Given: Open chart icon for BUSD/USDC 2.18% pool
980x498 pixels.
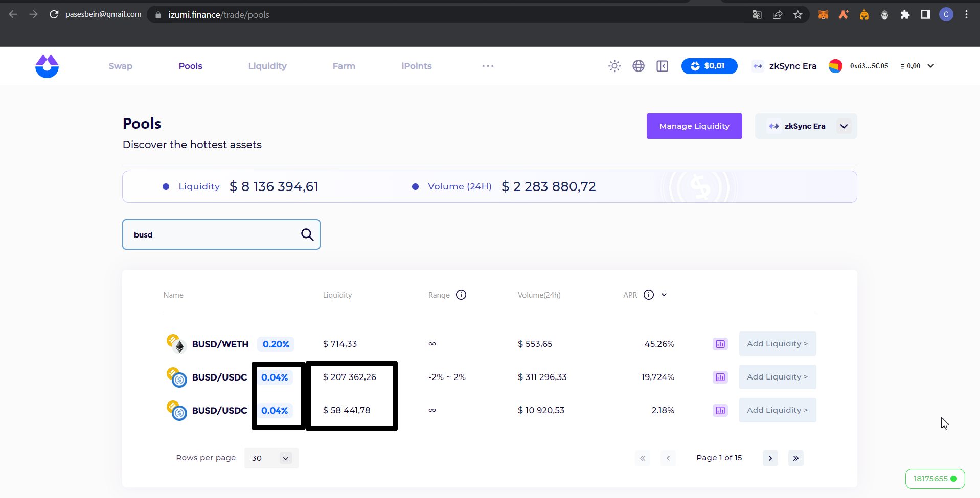Looking at the screenshot, I should (720, 410).
